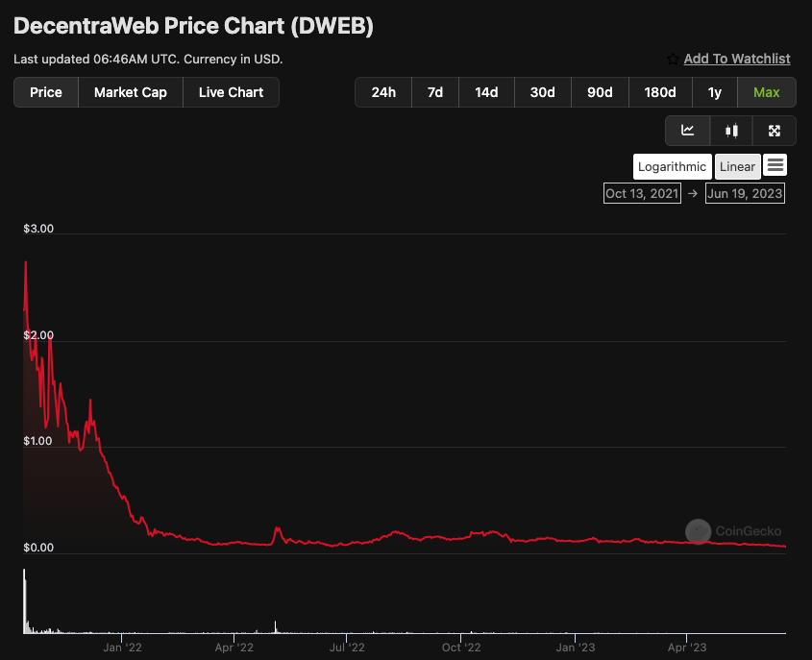
Task: Switch to the Live Chart tab
Action: 231,92
